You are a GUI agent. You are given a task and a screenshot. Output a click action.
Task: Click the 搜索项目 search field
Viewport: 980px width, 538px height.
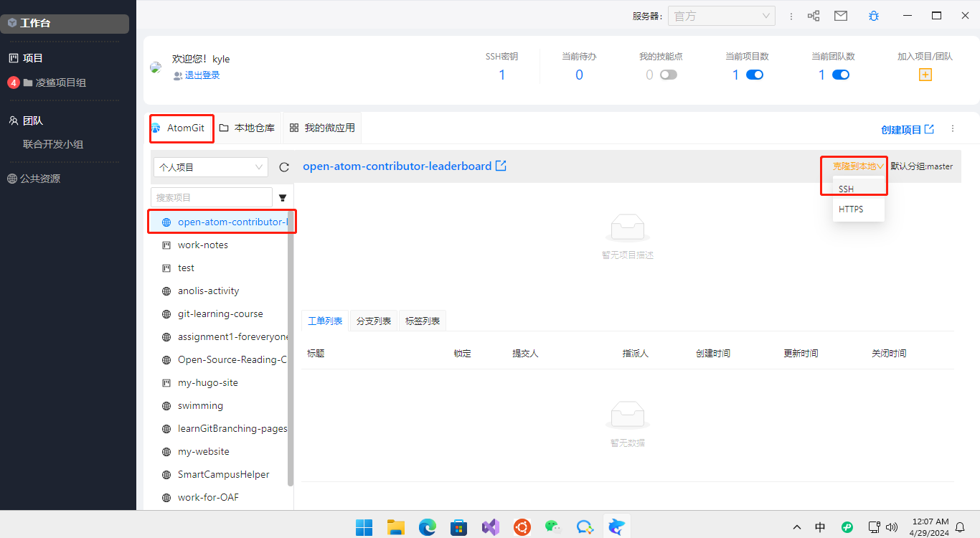[x=212, y=197]
